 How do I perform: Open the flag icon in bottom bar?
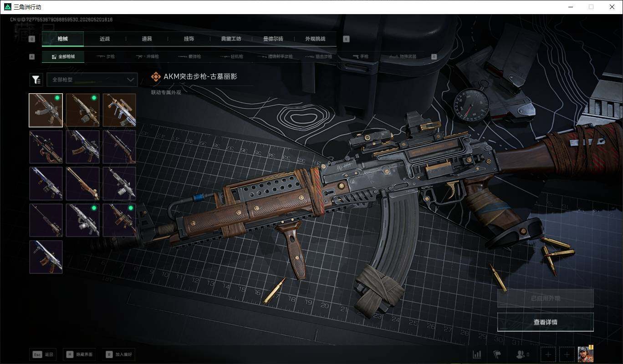pos(497,354)
